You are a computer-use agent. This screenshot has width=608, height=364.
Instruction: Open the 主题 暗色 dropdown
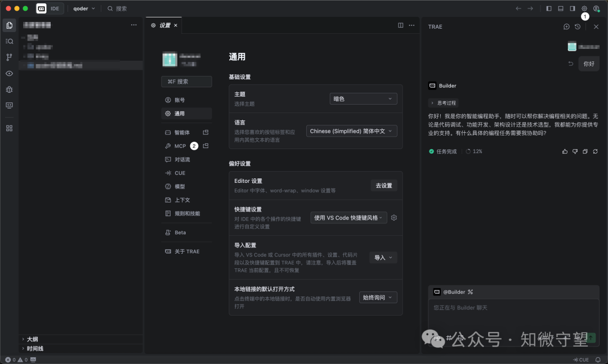click(363, 99)
